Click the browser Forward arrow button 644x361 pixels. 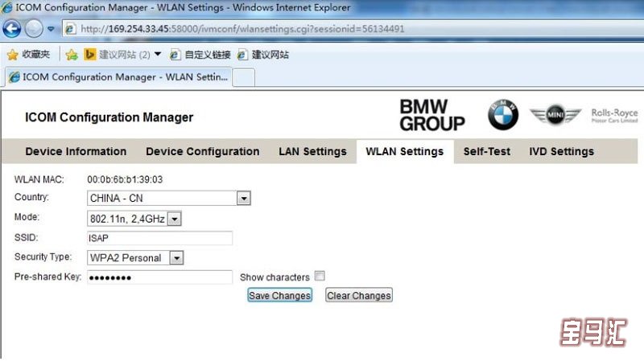point(34,29)
